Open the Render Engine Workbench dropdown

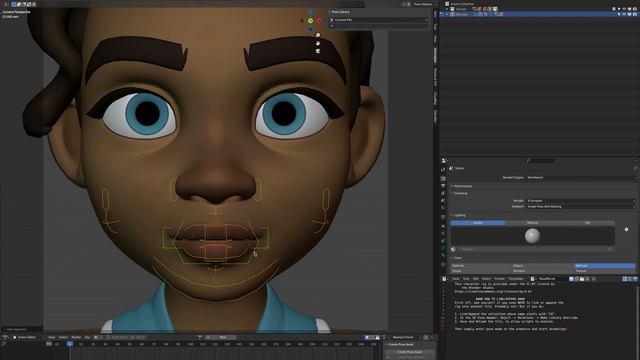[580, 178]
